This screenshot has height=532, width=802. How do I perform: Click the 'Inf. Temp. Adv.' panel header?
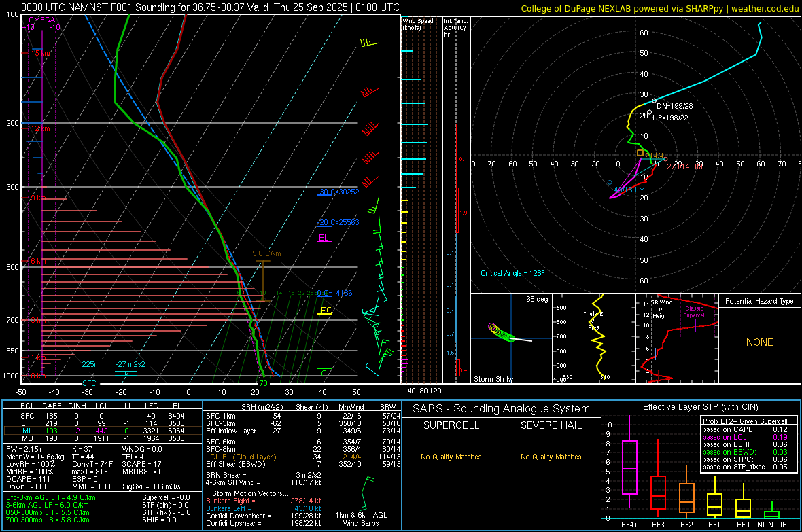[455, 28]
